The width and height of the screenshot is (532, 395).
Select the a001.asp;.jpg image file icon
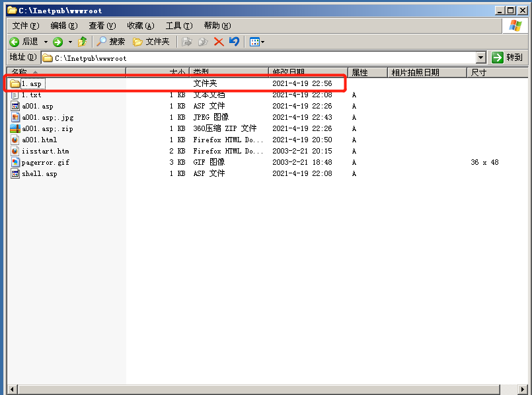click(x=15, y=117)
